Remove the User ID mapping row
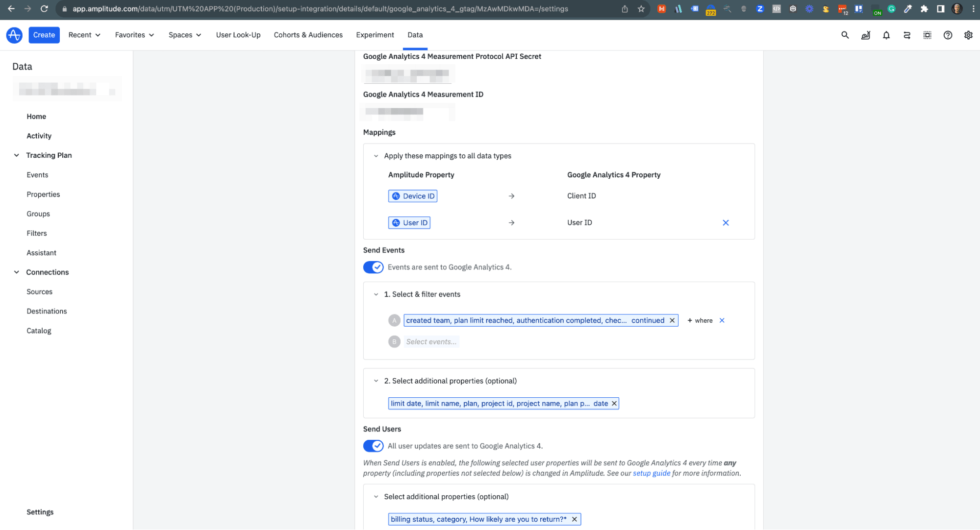 (x=726, y=222)
